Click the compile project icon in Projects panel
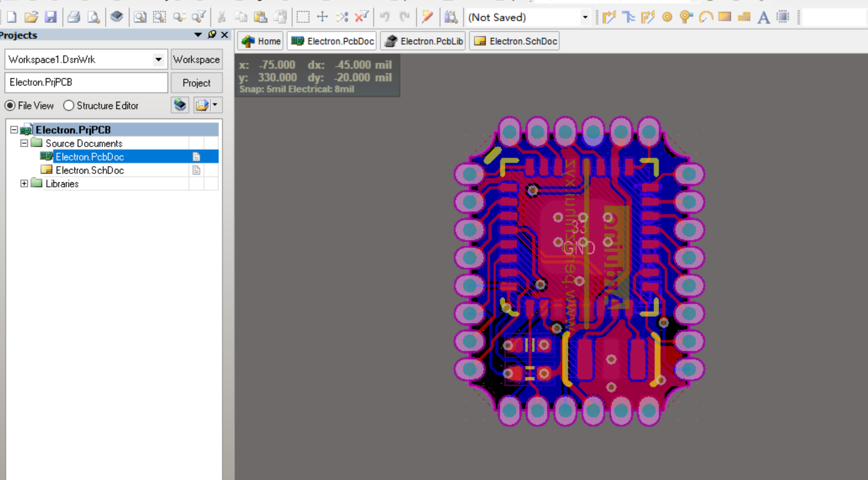Image resolution: width=868 pixels, height=480 pixels. (180, 105)
